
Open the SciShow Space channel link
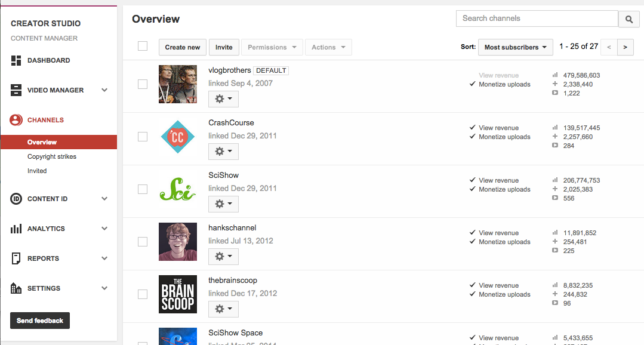click(x=235, y=333)
